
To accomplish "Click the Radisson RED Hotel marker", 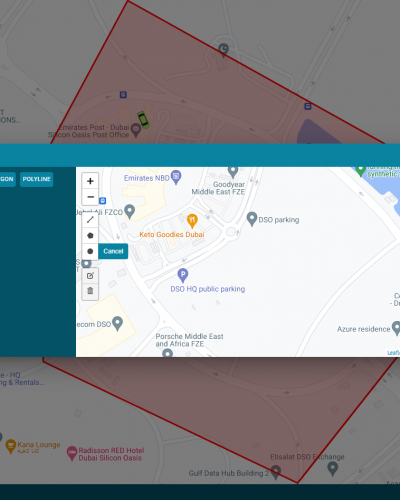I will click(x=72, y=453).
